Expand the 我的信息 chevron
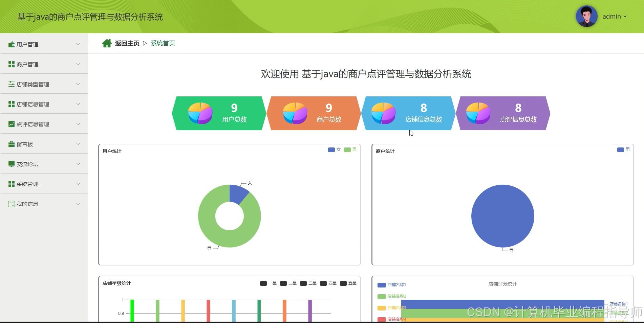Image resolution: width=644 pixels, height=323 pixels. [78, 204]
